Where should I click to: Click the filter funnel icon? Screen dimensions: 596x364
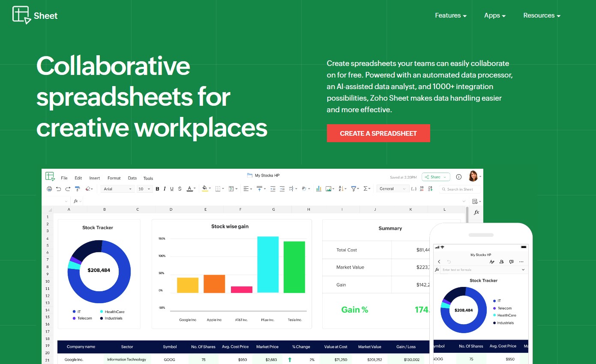click(x=354, y=189)
